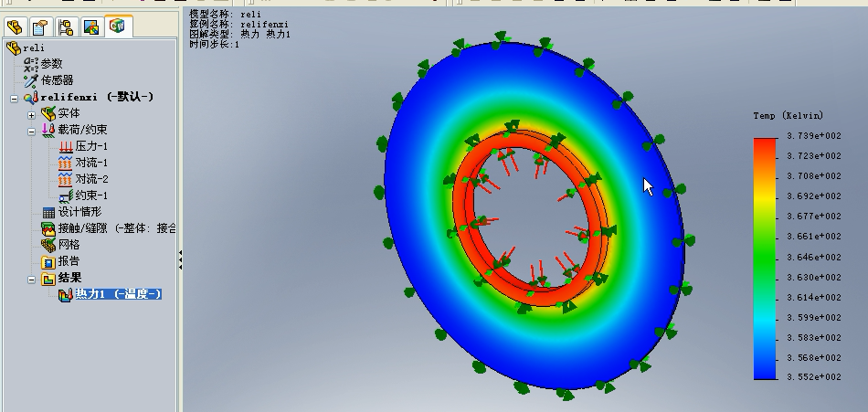Click the 参数 parameters icon

click(x=31, y=64)
